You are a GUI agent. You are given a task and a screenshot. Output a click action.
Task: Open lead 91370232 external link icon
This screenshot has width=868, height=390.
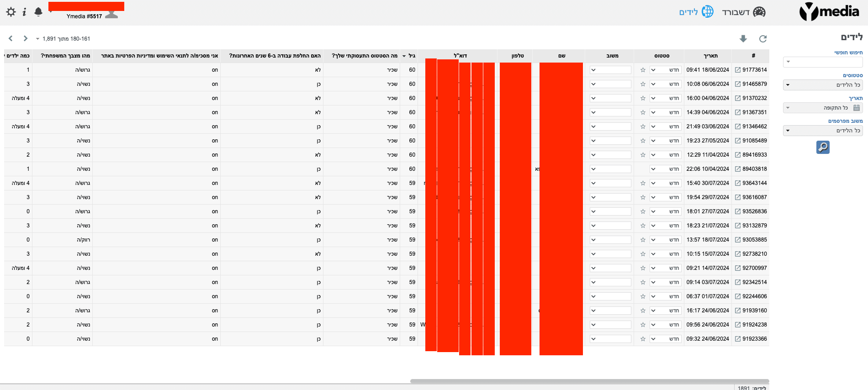tap(738, 98)
